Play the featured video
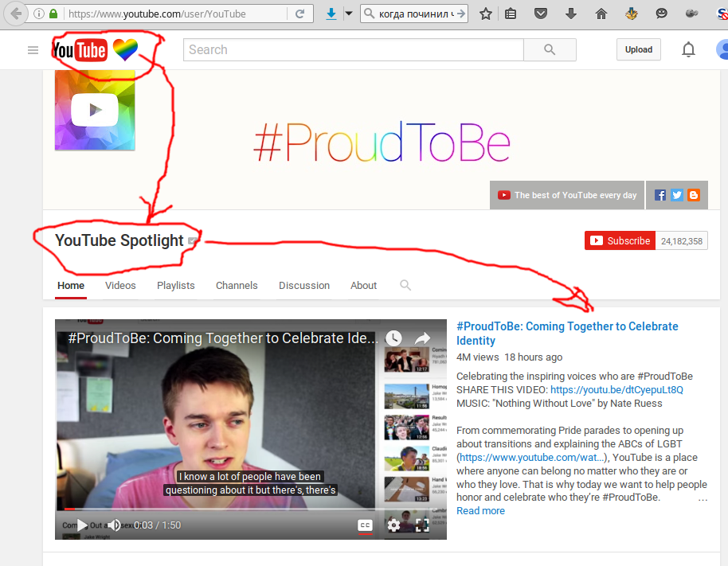Image resolution: width=728 pixels, height=566 pixels. 82,525
